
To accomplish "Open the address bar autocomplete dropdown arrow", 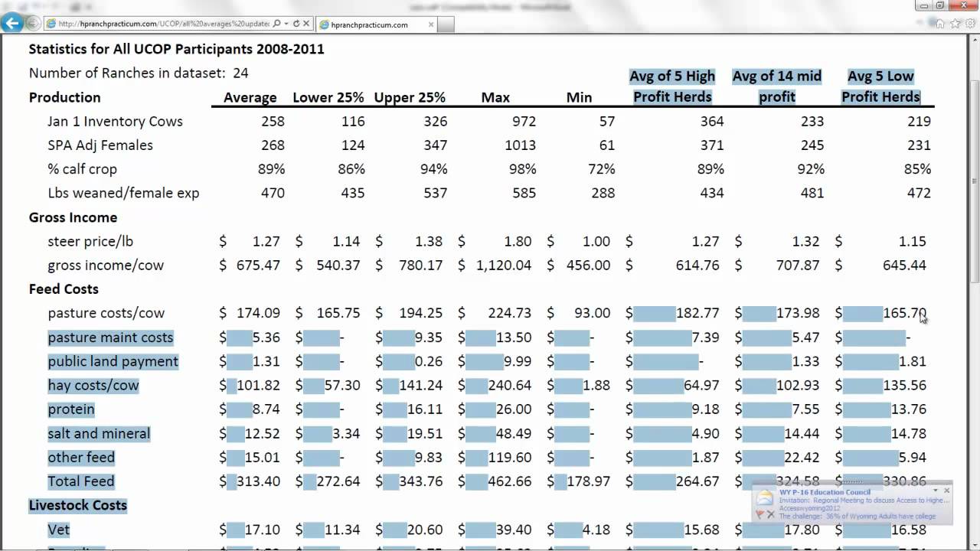I will (286, 24).
